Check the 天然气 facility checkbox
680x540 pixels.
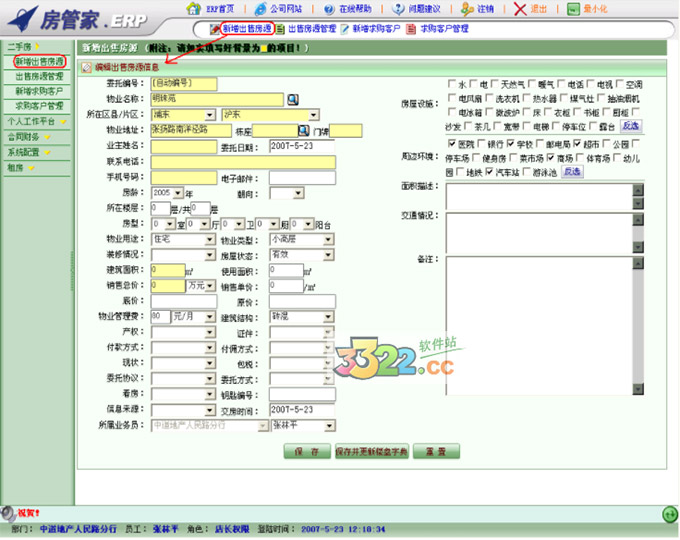point(495,85)
